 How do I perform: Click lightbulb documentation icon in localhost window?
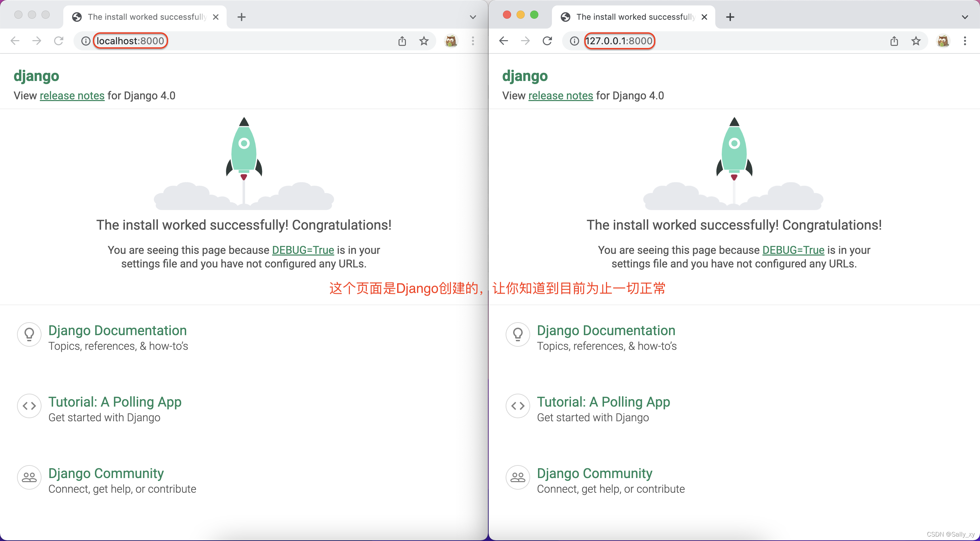tap(29, 334)
